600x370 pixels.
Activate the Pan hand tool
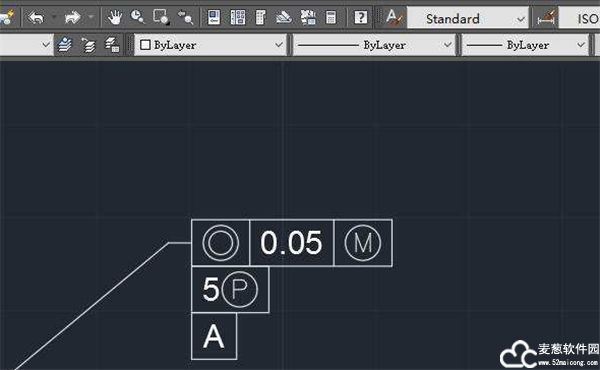click(x=114, y=17)
